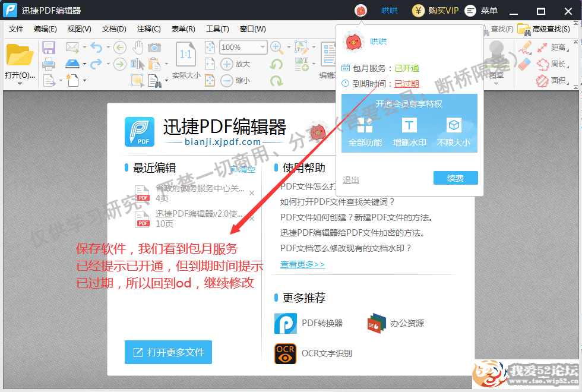Click the magnifier zoom tool icon
This screenshot has height=392, width=582.
pyautogui.click(x=276, y=47)
